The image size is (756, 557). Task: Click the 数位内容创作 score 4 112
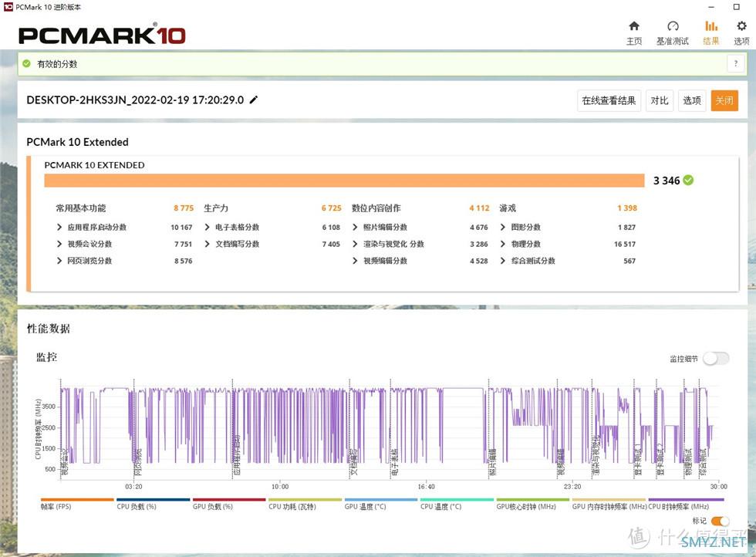(479, 208)
